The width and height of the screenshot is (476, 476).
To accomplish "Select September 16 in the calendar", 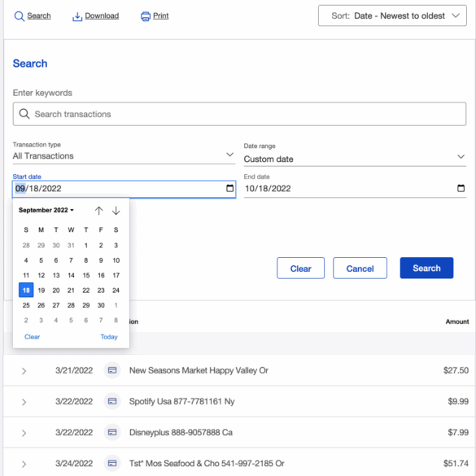I will tap(101, 275).
